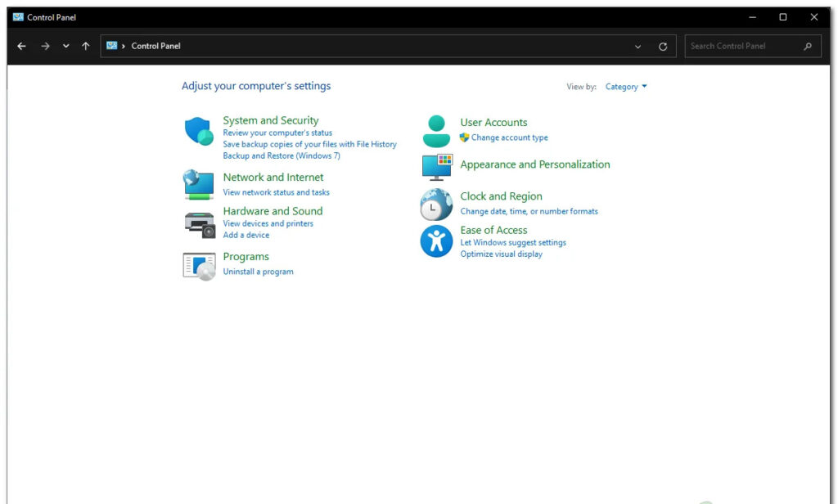Open User Accounts heading link
Image resolution: width=838 pixels, height=504 pixels.
(493, 123)
